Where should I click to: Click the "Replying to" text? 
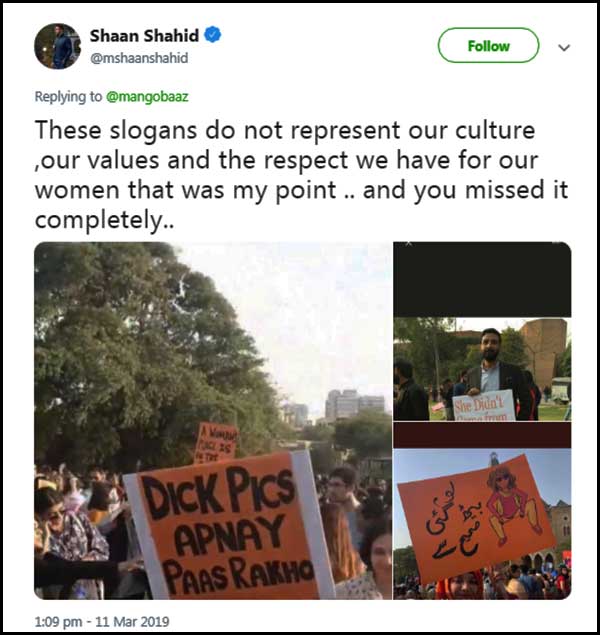click(x=68, y=97)
